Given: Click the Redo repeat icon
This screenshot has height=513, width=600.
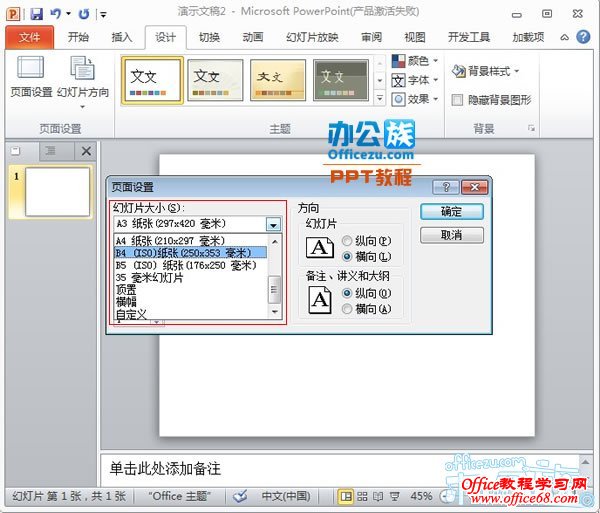Looking at the screenshot, I should 84,14.
